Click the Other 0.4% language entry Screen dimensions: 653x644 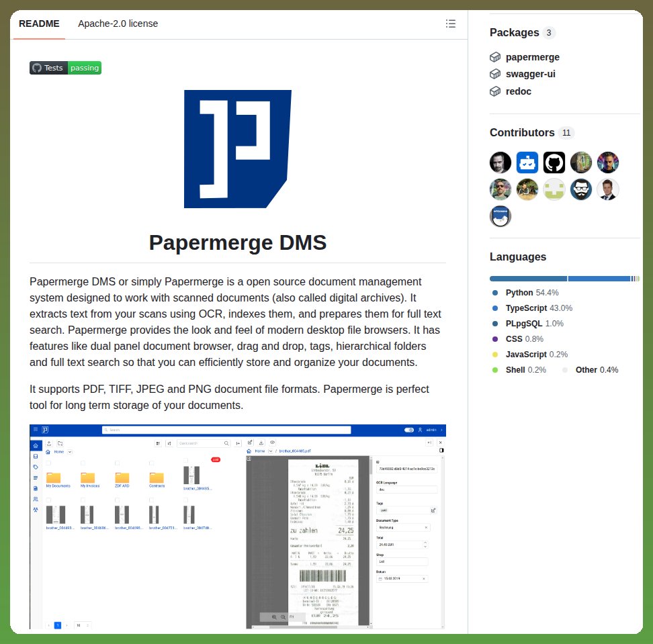[x=591, y=369]
